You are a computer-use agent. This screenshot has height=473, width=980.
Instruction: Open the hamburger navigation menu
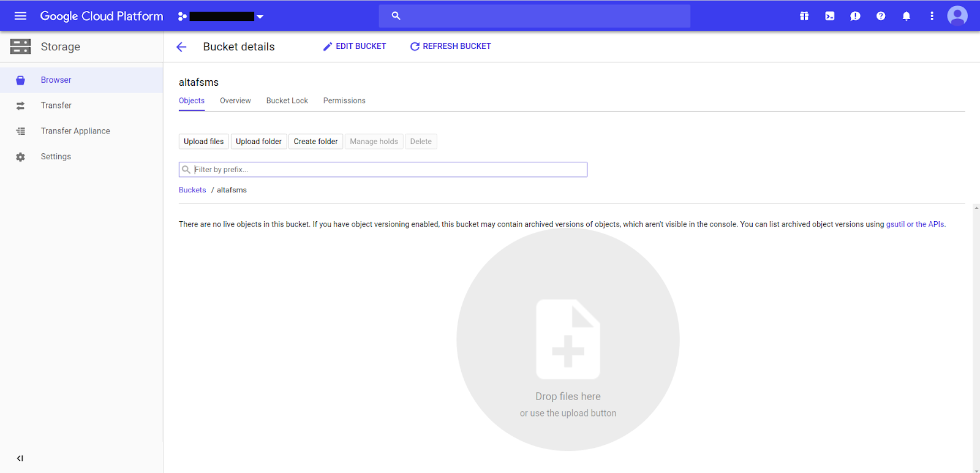pos(20,16)
